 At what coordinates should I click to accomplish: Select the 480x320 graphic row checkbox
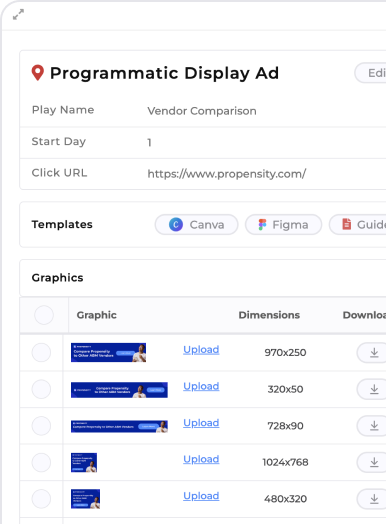pyautogui.click(x=41, y=499)
